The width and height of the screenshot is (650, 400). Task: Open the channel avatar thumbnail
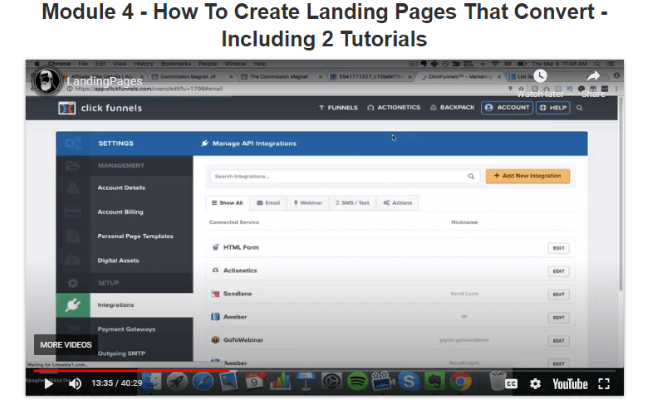[47, 81]
